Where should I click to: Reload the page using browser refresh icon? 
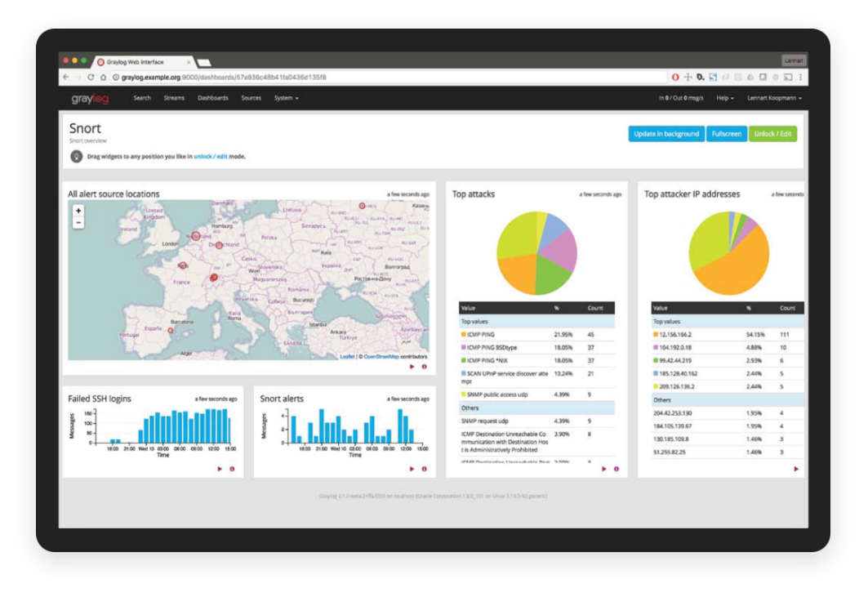[91, 78]
